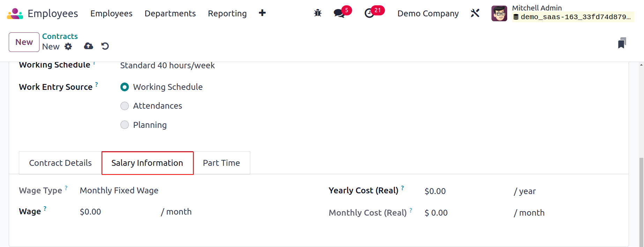
Task: Discard changes with undo arrow icon
Action: click(x=105, y=46)
